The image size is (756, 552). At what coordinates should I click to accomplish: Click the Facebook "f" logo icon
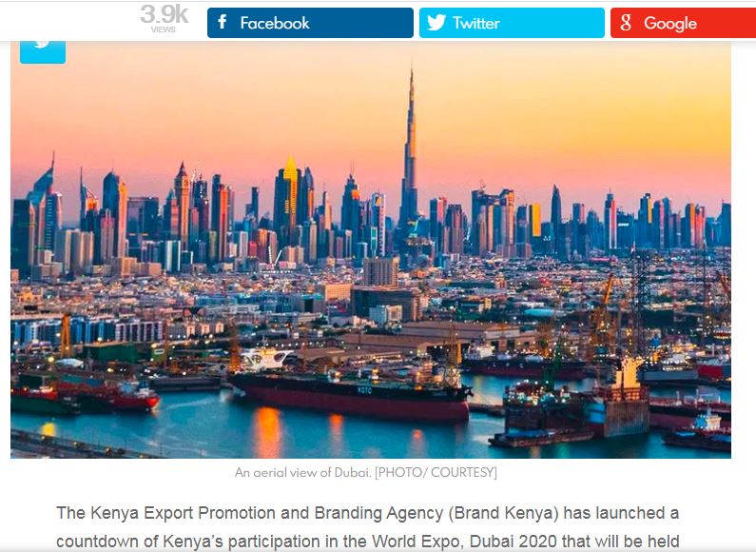222,22
